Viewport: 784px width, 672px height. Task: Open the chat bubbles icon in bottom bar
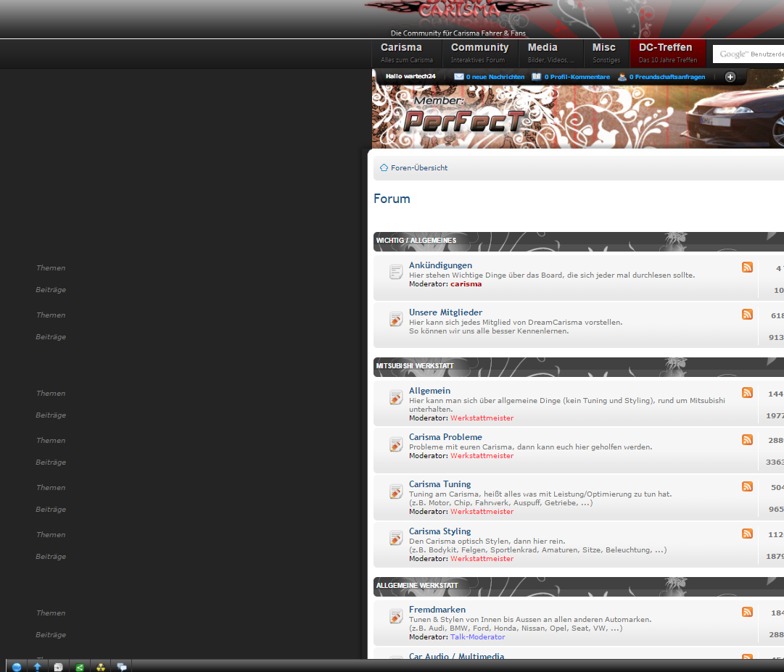(x=122, y=667)
